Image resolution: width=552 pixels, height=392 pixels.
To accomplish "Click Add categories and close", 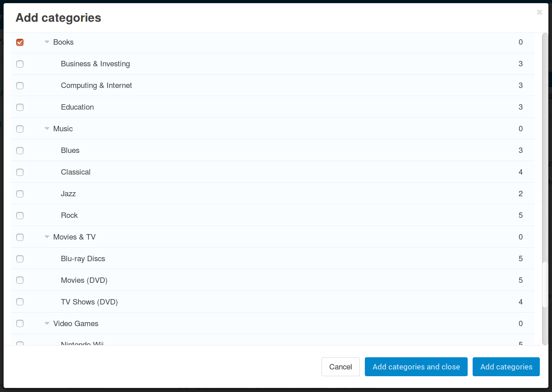I will pyautogui.click(x=416, y=367).
